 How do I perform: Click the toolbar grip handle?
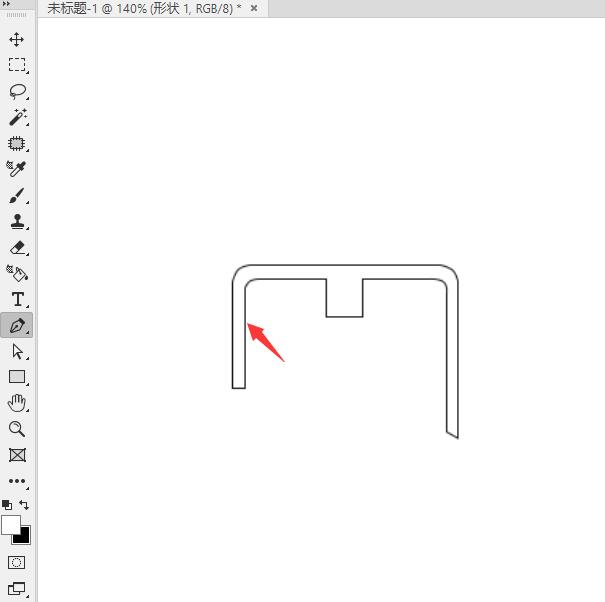(x=17, y=15)
